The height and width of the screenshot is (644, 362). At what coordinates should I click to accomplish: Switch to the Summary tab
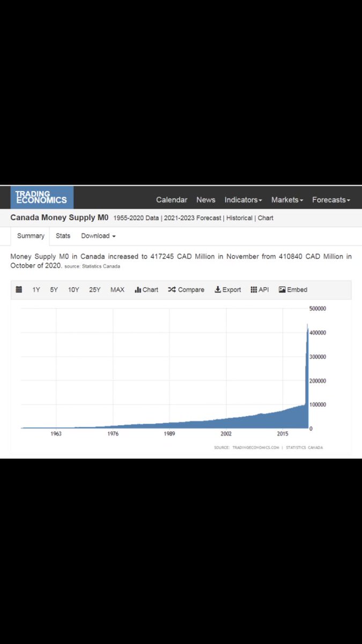point(31,236)
